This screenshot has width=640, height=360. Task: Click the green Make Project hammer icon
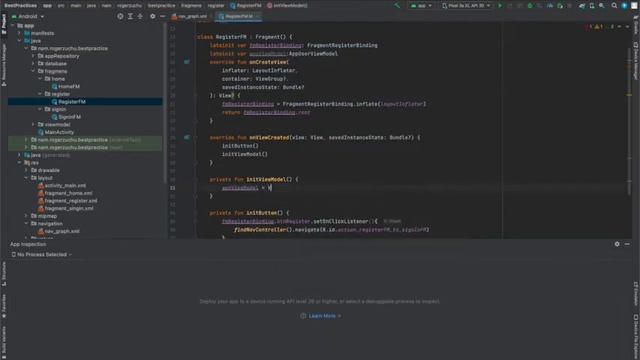coord(397,6)
